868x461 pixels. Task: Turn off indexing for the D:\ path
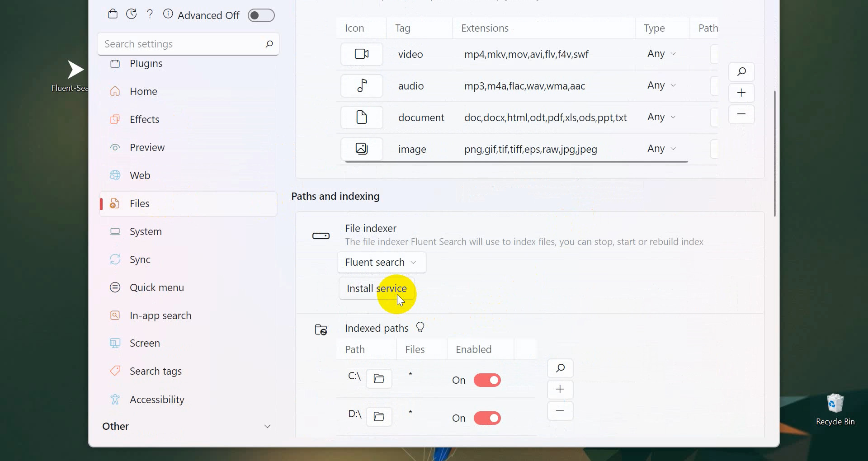point(487,418)
